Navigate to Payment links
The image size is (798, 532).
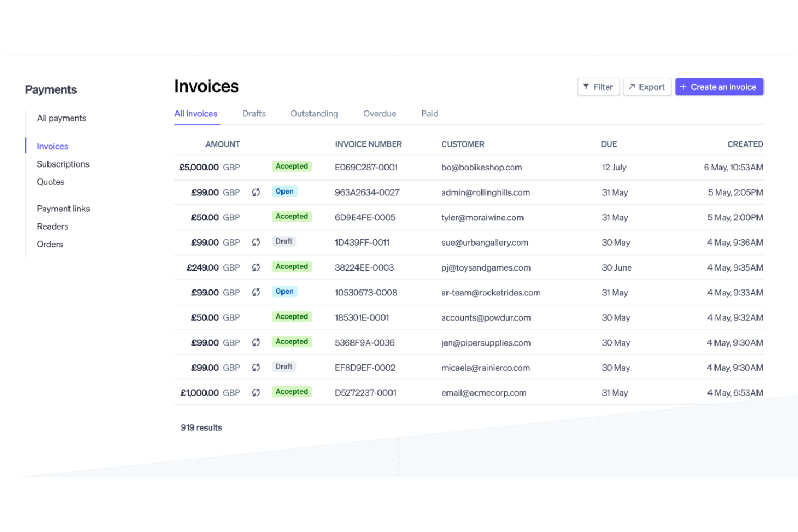63,209
